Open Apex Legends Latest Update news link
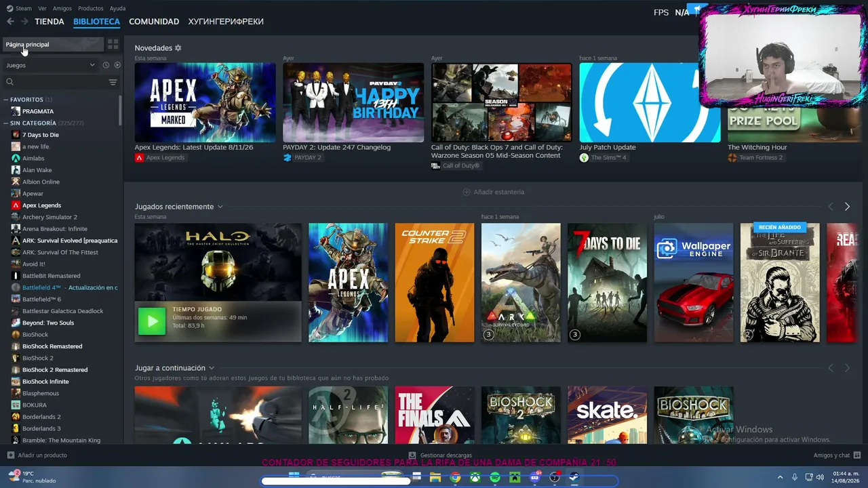 pos(194,147)
